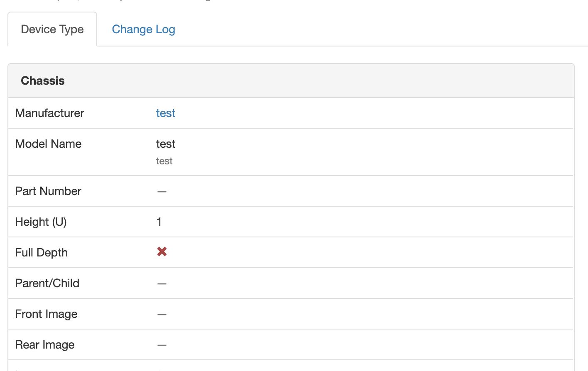Viewport: 588px width, 371px height.
Task: Click the Rear Image empty value dash
Action: [x=162, y=345]
